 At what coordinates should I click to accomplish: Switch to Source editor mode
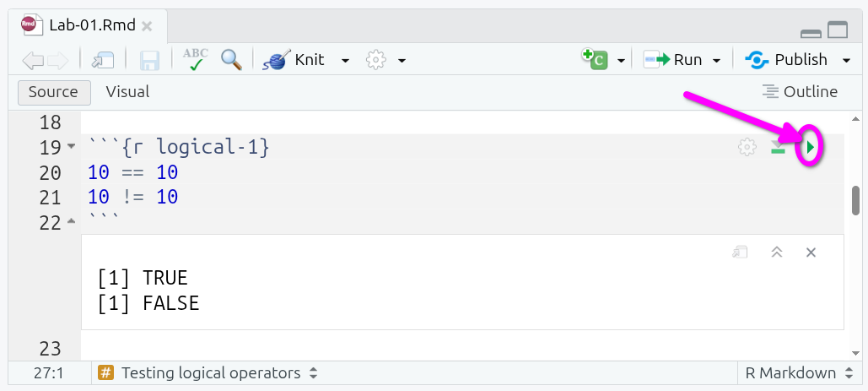pos(53,92)
